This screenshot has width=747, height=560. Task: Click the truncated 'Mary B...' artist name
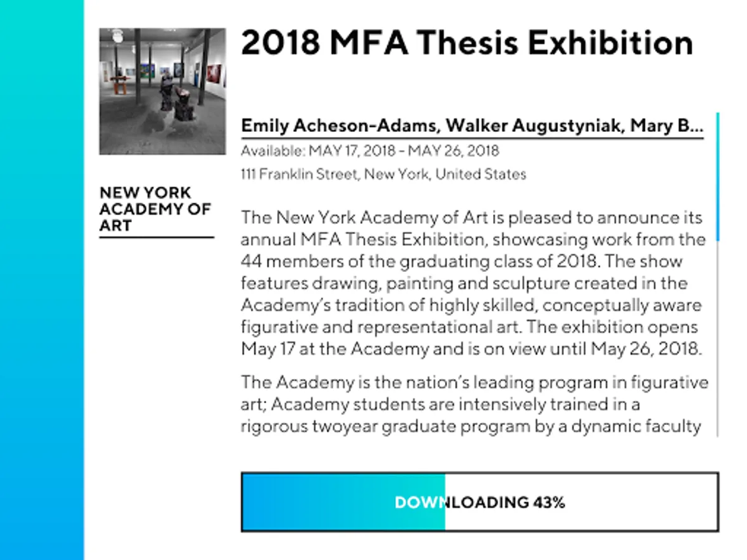pyautogui.click(x=666, y=126)
